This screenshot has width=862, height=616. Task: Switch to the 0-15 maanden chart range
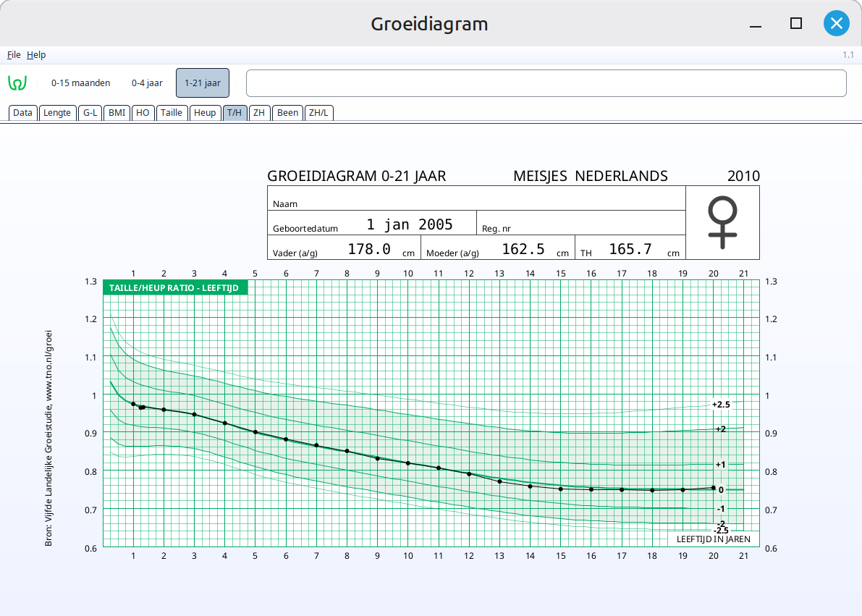point(80,83)
